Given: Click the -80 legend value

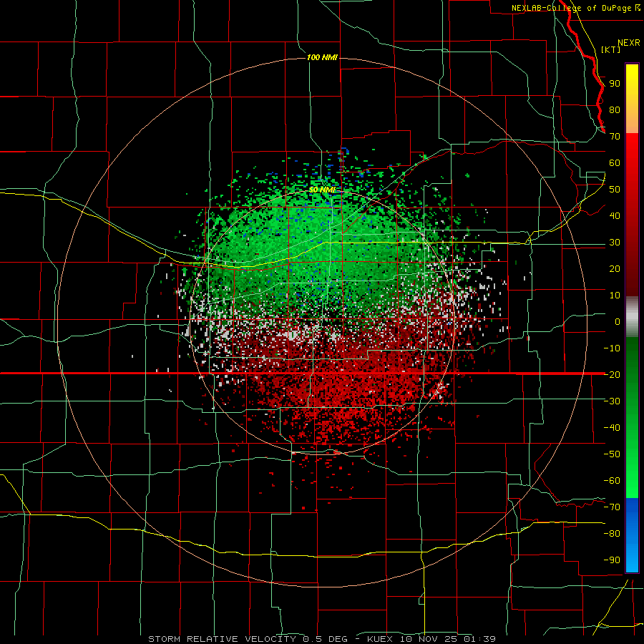Looking at the screenshot, I should click(612, 534).
